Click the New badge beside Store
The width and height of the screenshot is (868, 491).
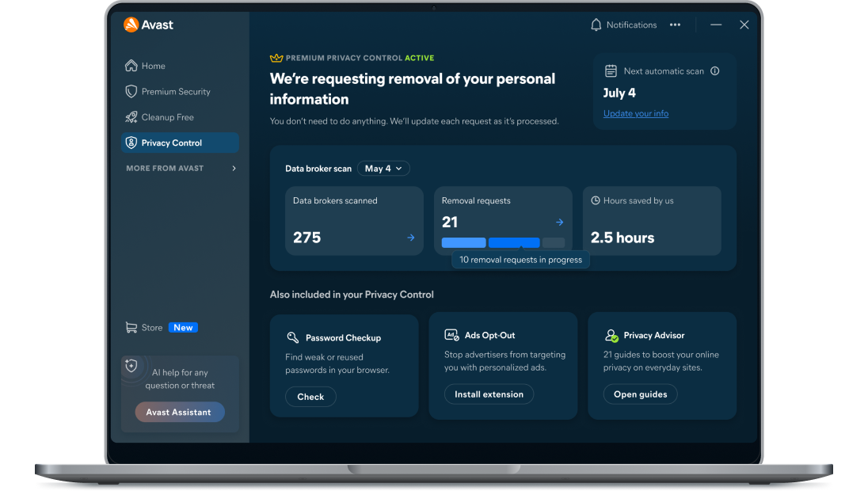click(183, 328)
